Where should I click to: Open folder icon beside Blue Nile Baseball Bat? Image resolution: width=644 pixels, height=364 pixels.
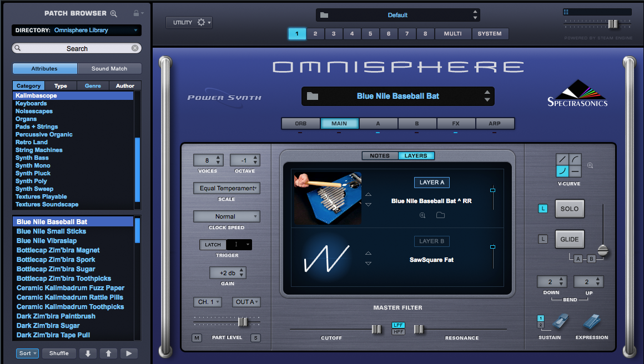click(x=313, y=96)
